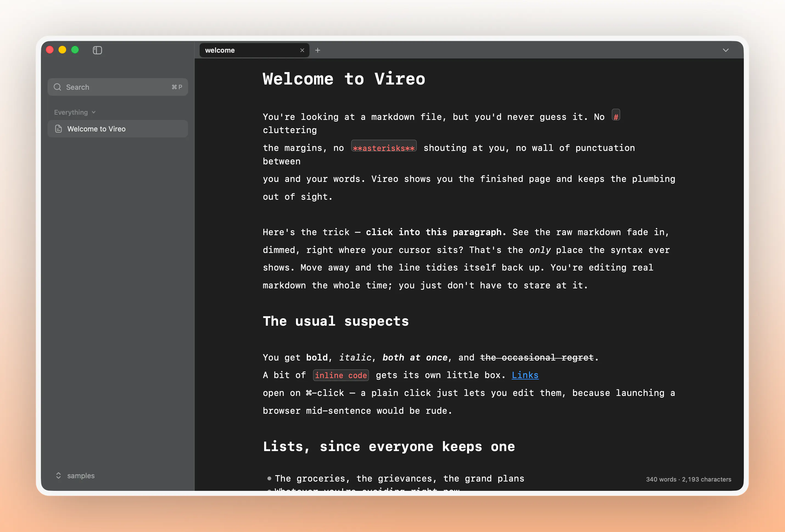Open the Everything filter dropdown
The width and height of the screenshot is (785, 532).
pos(75,112)
